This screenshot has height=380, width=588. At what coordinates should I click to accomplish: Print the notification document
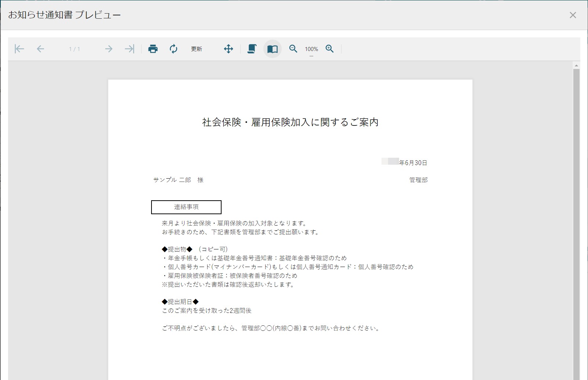click(153, 49)
